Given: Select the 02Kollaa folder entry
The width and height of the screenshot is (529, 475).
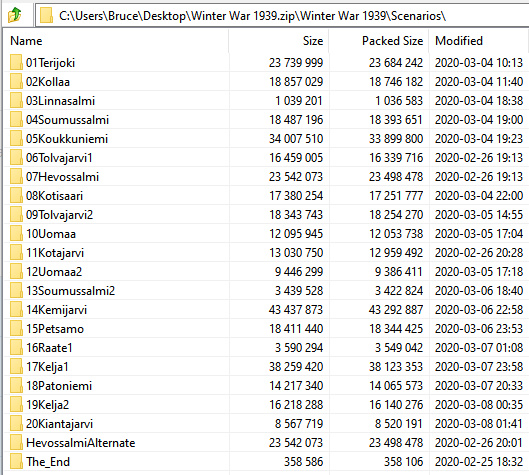Looking at the screenshot, I should point(266,82).
